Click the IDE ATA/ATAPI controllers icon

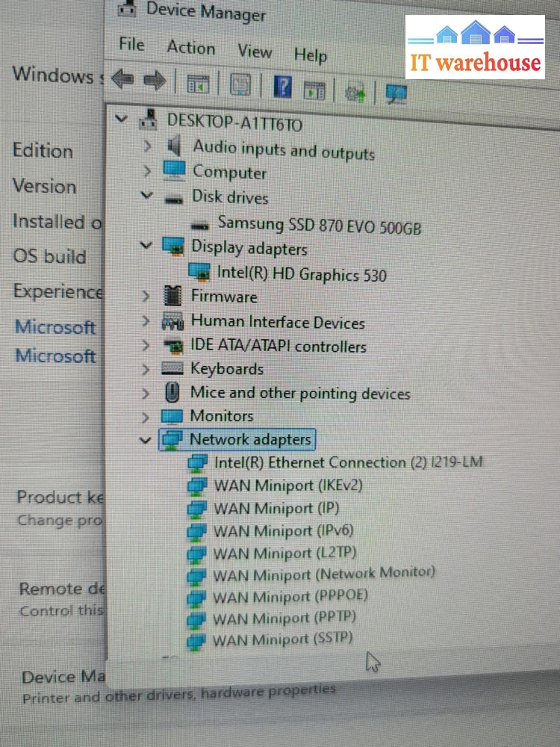[173, 345]
